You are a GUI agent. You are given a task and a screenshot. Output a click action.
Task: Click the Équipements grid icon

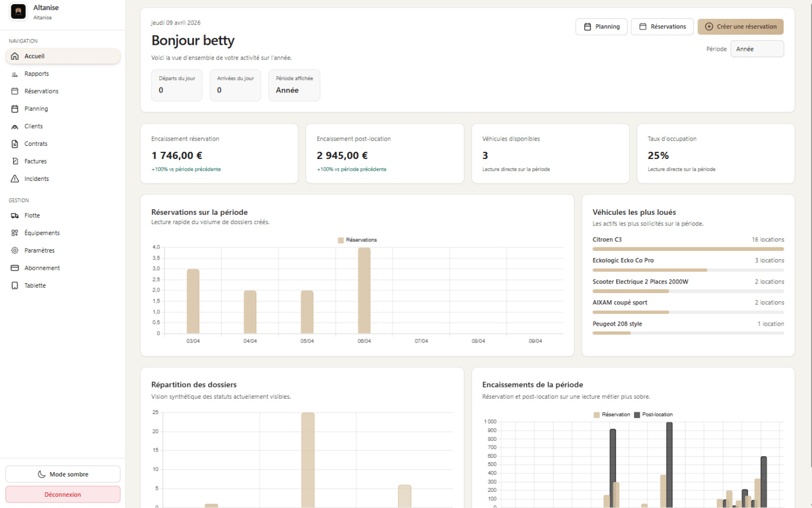[x=15, y=233]
